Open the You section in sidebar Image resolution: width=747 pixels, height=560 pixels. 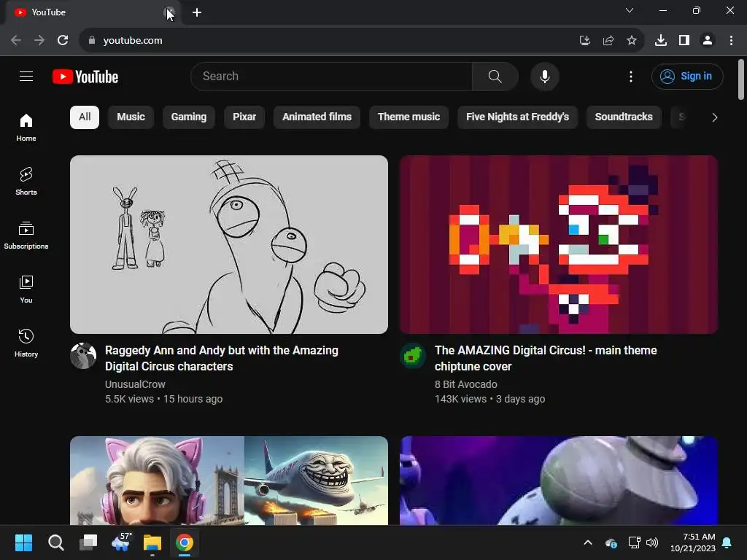26,289
